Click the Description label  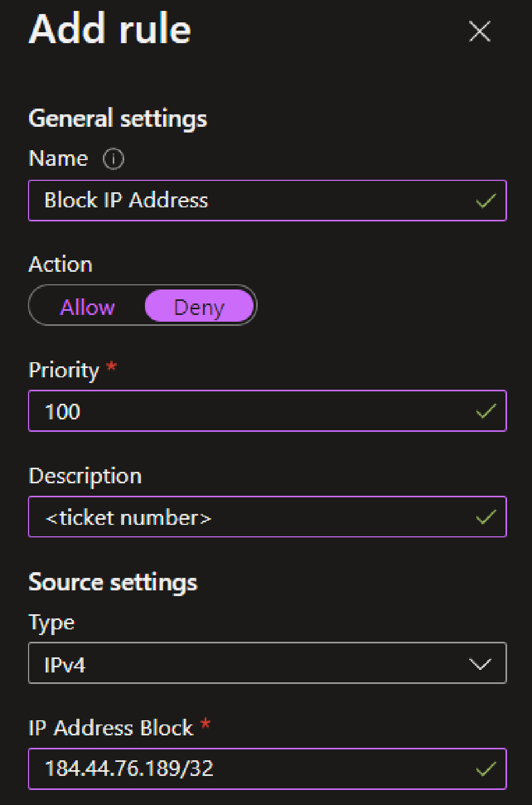85,476
